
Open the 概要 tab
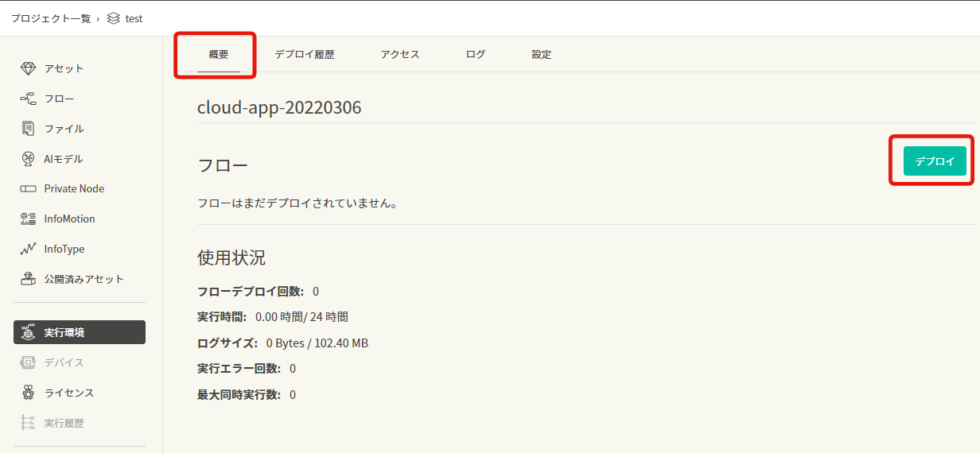point(219,55)
